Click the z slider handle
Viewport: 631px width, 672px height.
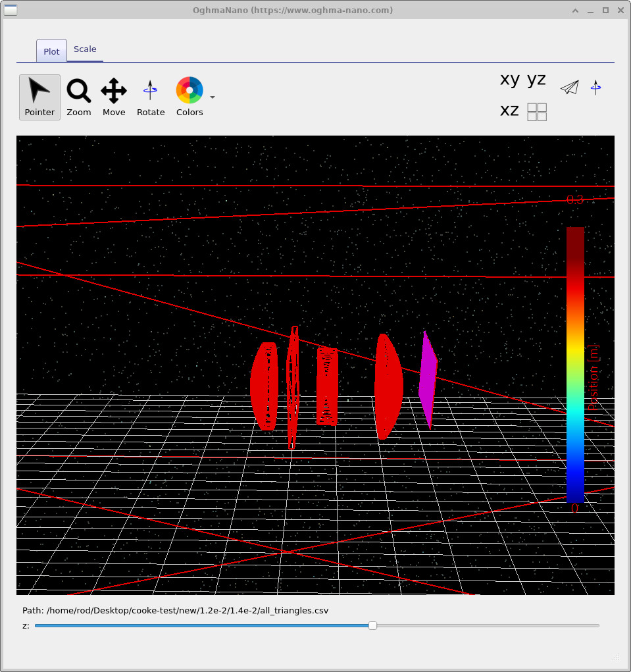(372, 626)
